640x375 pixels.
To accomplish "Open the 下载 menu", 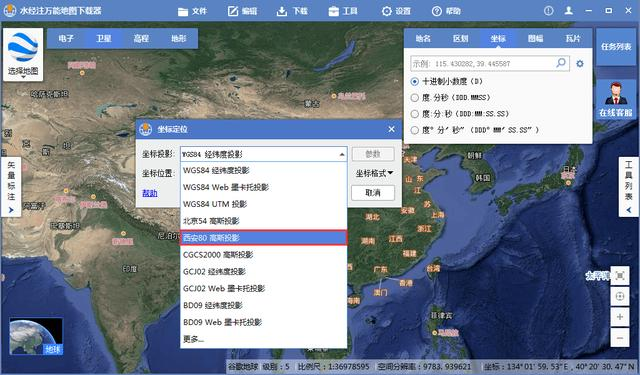I will (292, 11).
